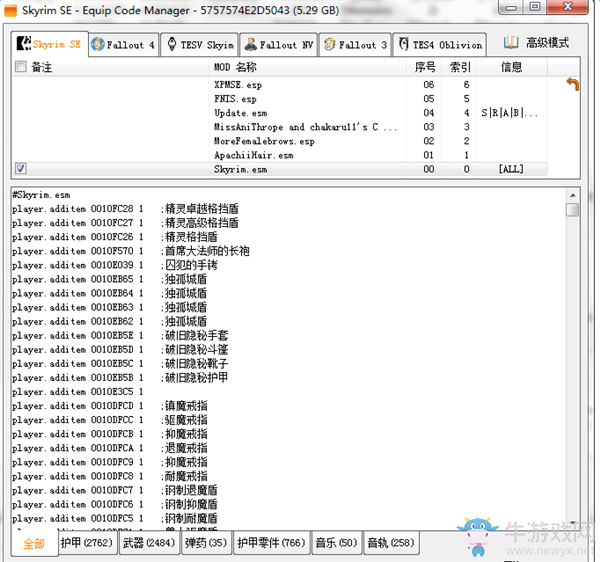Switch to the TESV Skyrim tab
600x562 pixels.
point(200,45)
